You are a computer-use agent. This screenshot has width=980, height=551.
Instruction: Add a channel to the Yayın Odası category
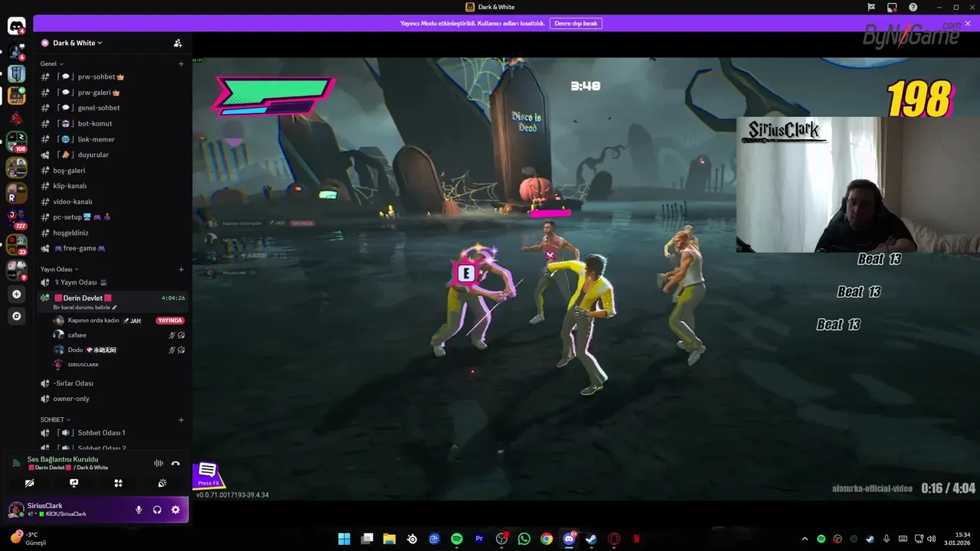181,269
